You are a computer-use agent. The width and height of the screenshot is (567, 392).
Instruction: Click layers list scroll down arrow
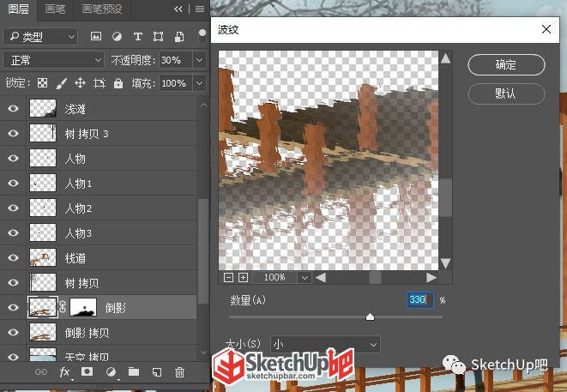click(203, 353)
